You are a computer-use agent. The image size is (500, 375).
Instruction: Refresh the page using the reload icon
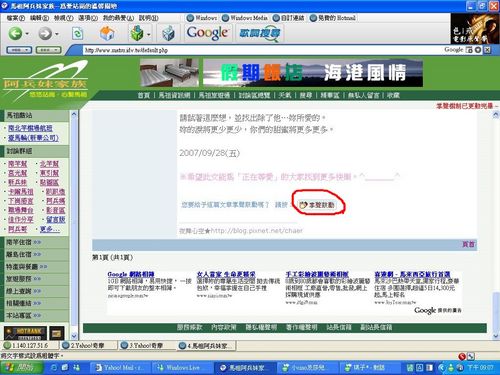[77, 33]
